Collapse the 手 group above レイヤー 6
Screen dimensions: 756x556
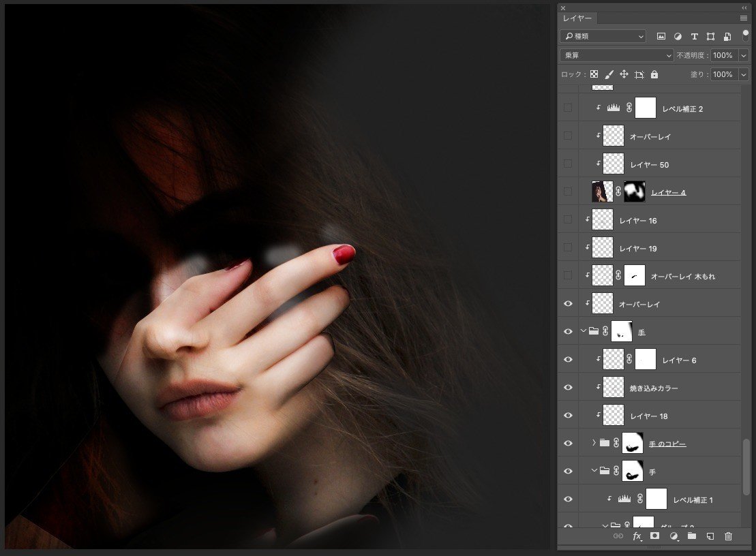coord(583,331)
